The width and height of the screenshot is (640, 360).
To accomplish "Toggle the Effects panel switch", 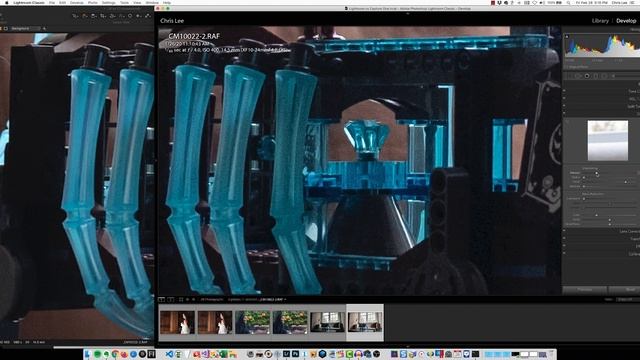I will tap(564, 246).
